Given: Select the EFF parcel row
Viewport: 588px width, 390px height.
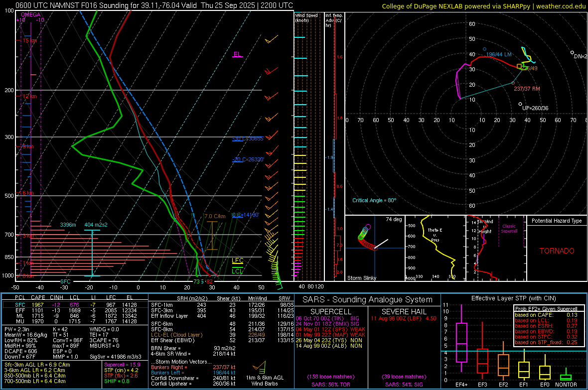Looking at the screenshot, I should click(x=75, y=310).
